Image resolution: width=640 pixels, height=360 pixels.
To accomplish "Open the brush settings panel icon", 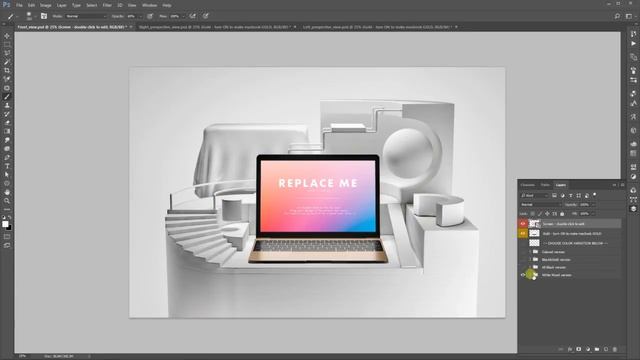I will (x=44, y=16).
